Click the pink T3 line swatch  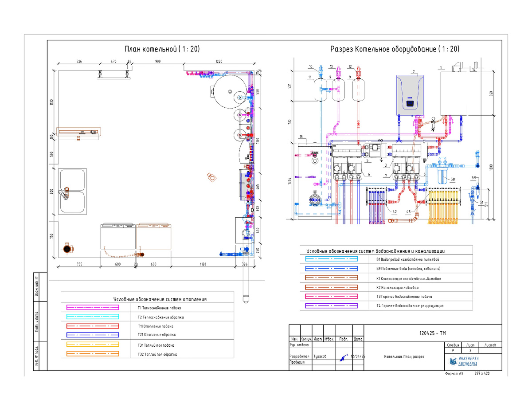point(331,296)
